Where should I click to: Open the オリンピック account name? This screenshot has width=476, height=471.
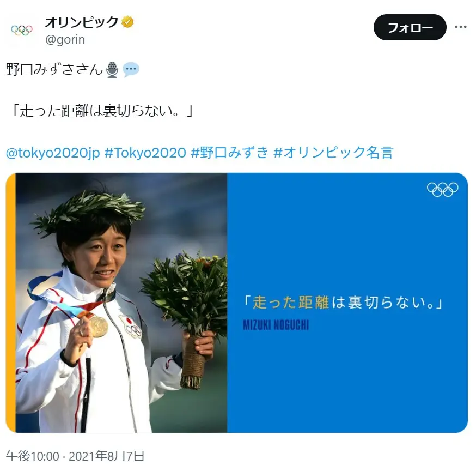tap(81, 22)
